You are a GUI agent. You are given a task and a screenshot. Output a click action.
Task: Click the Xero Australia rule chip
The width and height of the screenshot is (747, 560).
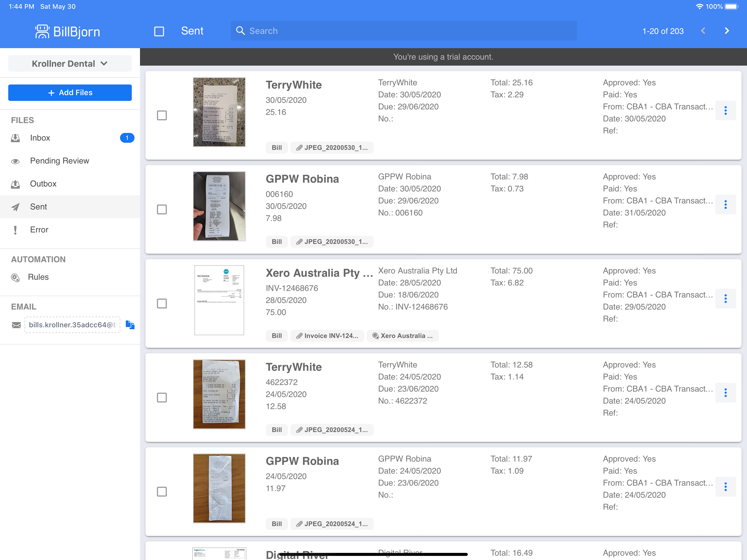point(402,336)
